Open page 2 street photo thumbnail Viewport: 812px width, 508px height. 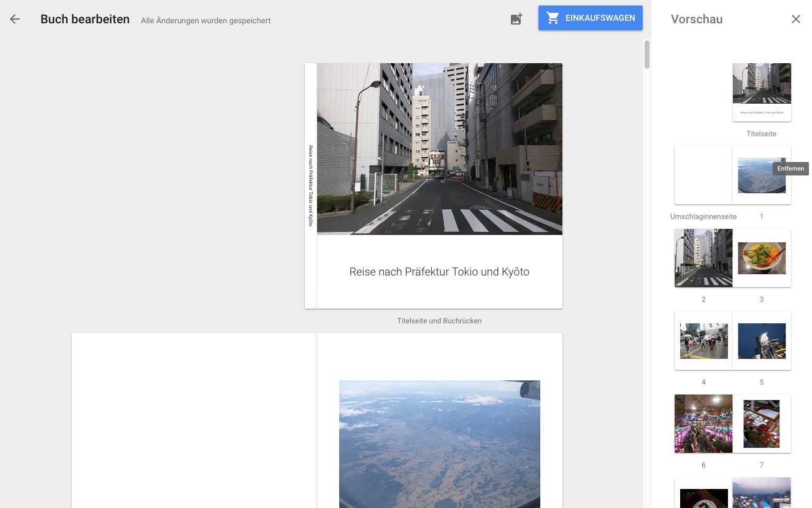coord(703,258)
